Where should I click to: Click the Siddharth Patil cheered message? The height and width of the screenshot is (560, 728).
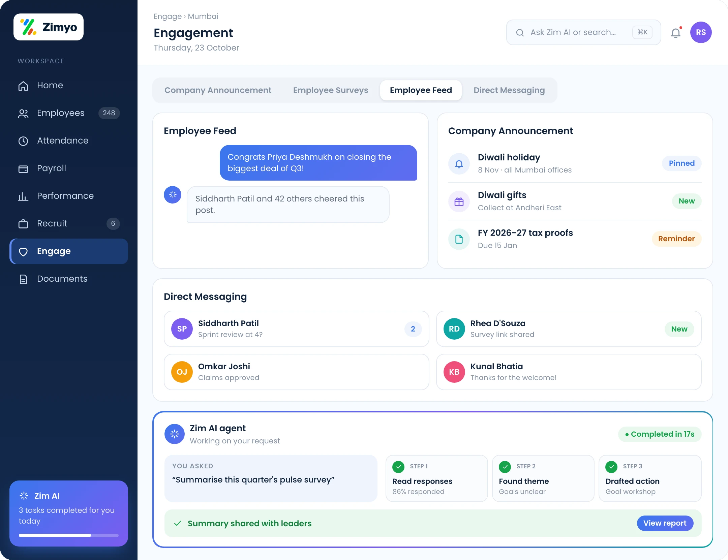tap(288, 205)
